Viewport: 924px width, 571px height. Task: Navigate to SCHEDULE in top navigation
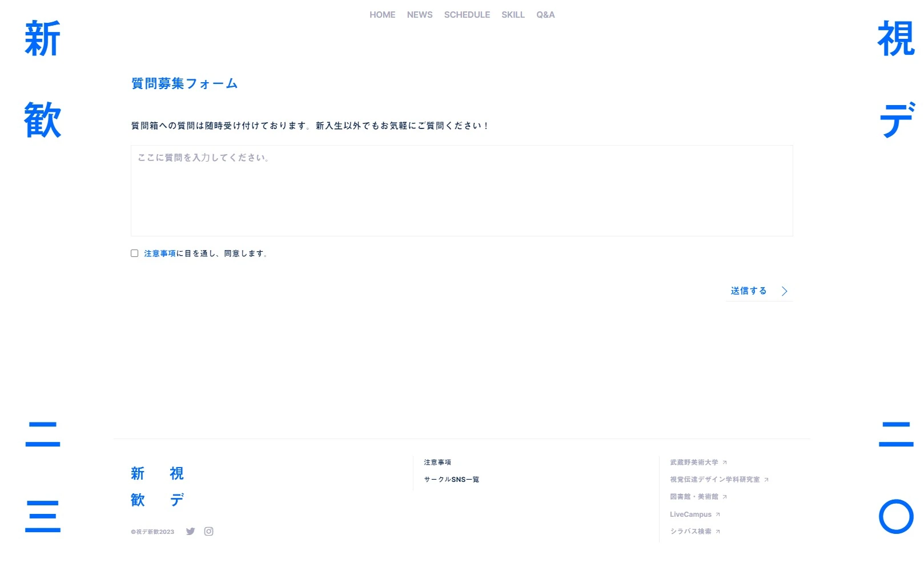click(x=467, y=15)
